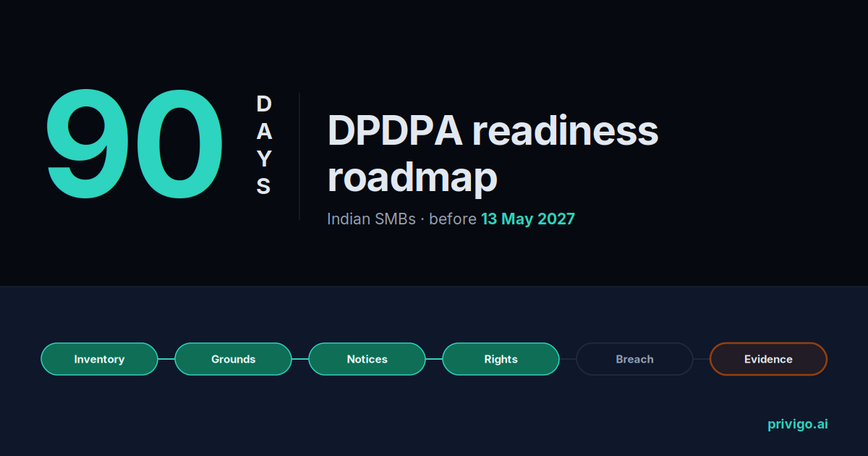Viewport: 868px width, 456px height.
Task: Click the Indian SMBs text
Action: [x=371, y=219]
